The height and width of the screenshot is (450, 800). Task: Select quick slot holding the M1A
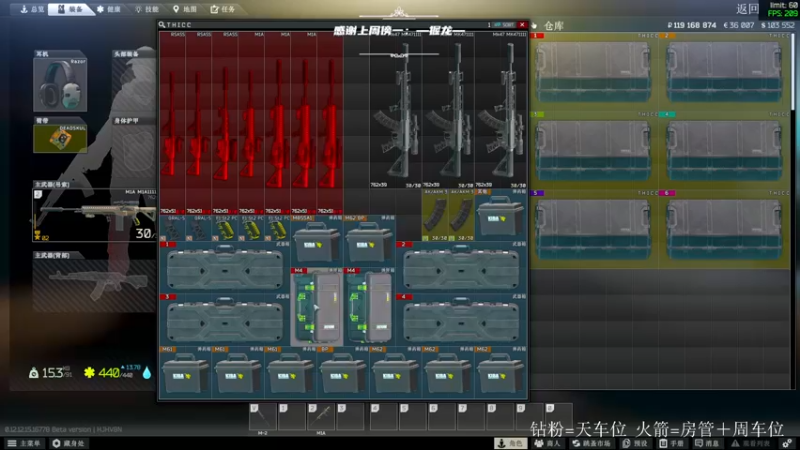(321, 416)
